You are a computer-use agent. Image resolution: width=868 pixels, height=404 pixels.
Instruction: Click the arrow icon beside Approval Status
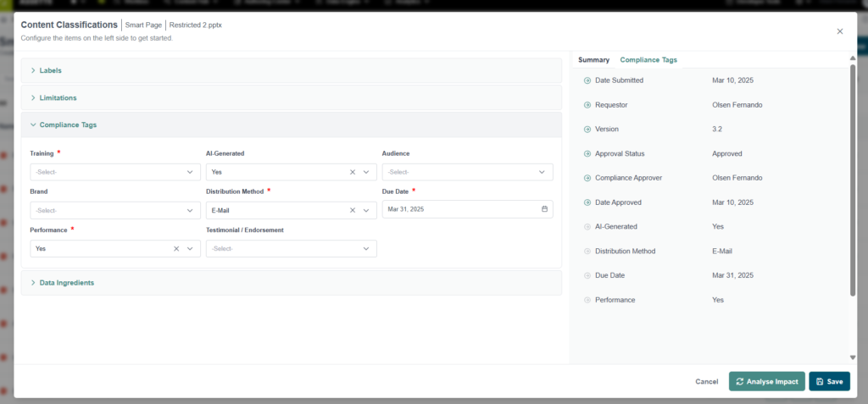(587, 153)
